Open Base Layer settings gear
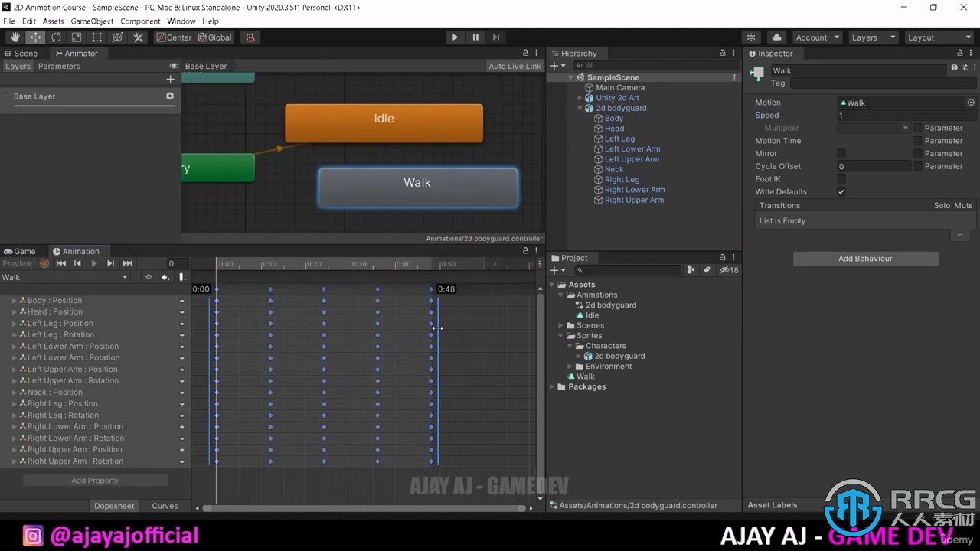 pos(170,96)
